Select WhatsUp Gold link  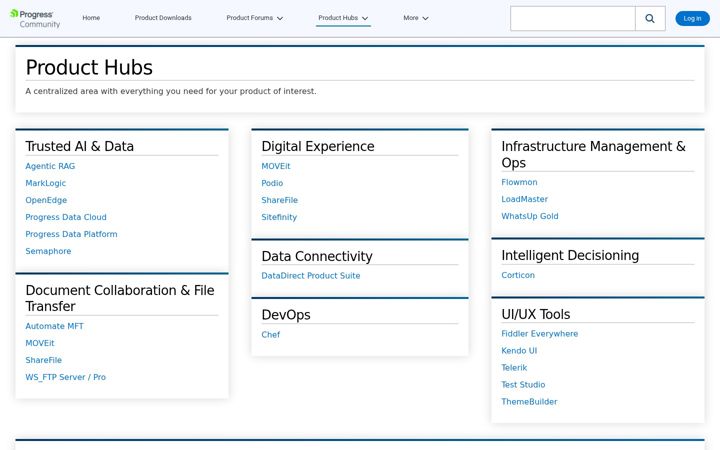coord(529,216)
